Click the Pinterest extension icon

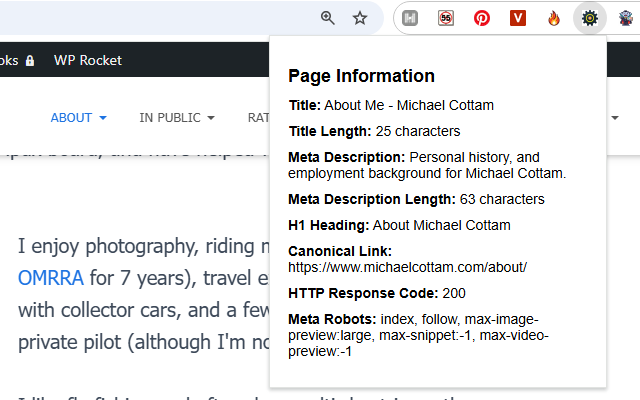482,18
